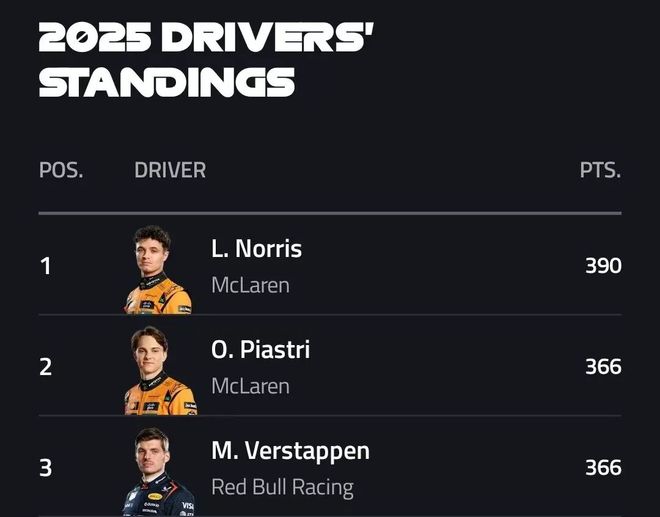This screenshot has width=660, height=517.
Task: Click Piastri's 366 points value
Action: coord(603,367)
